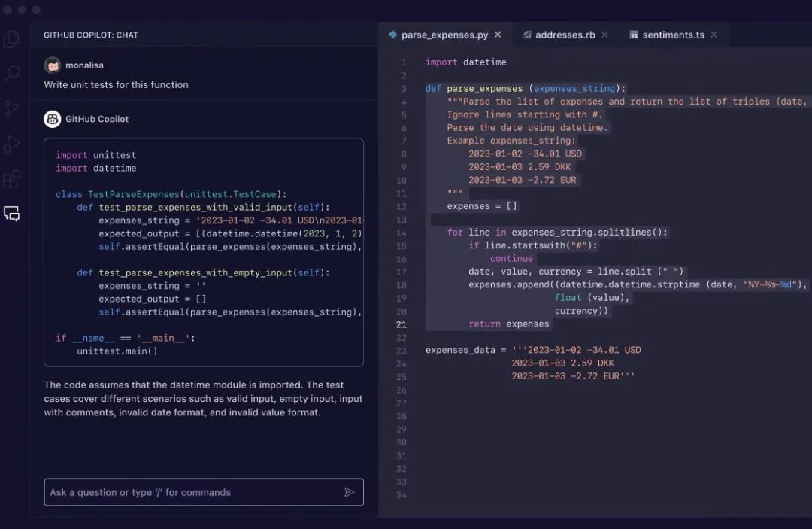Screen dimensions: 812x529
Task: Click line number 34 in the editor gutter
Action: click(401, 495)
